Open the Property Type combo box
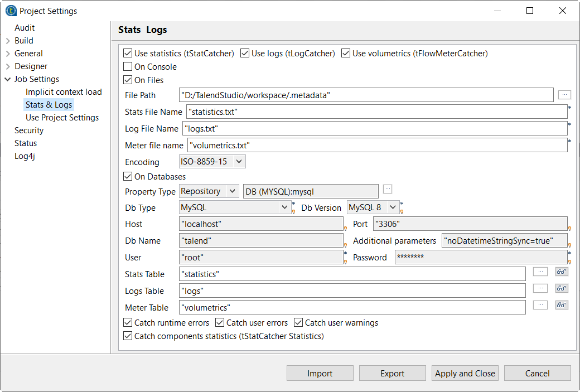Image resolution: width=580 pixels, height=392 pixels. click(x=209, y=191)
